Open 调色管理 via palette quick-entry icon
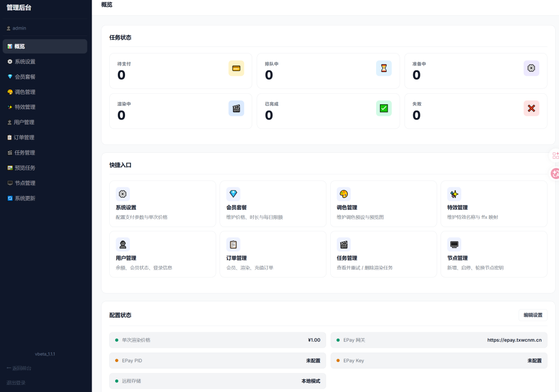The image size is (559, 392). coord(343,194)
